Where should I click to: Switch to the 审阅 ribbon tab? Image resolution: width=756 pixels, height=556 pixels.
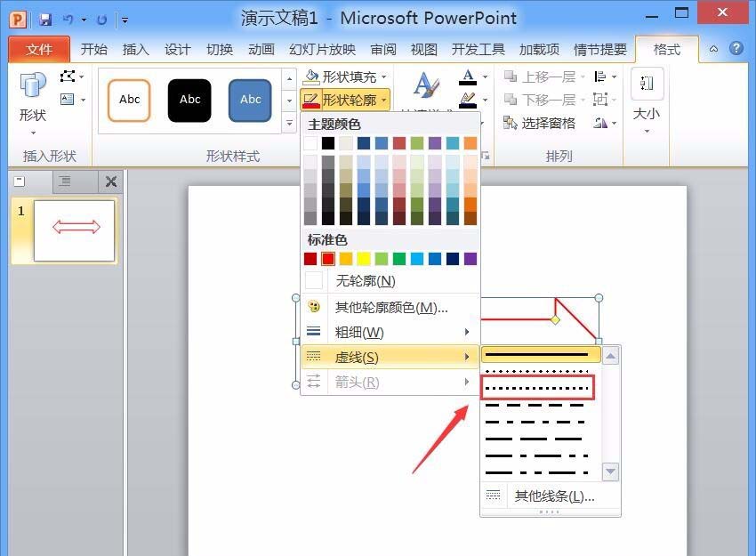[x=382, y=50]
